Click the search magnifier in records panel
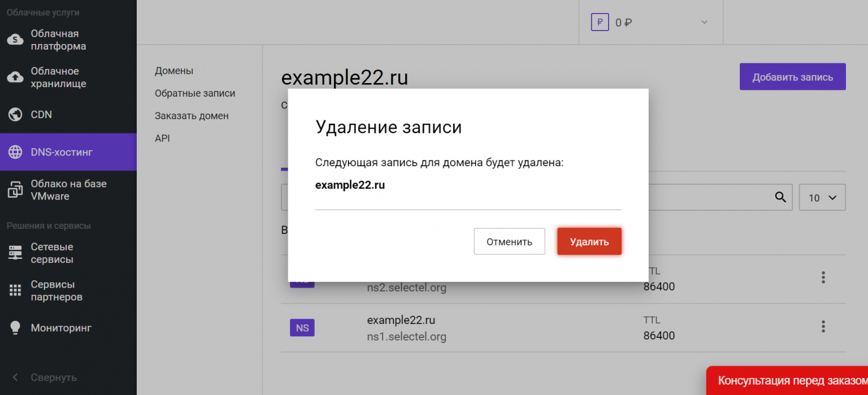The image size is (868, 395). click(x=780, y=197)
